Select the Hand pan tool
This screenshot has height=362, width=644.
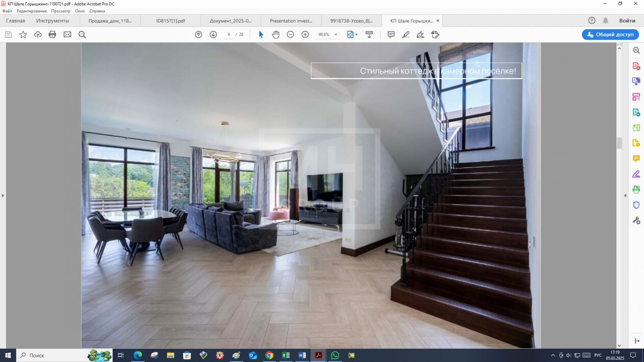[x=276, y=34]
